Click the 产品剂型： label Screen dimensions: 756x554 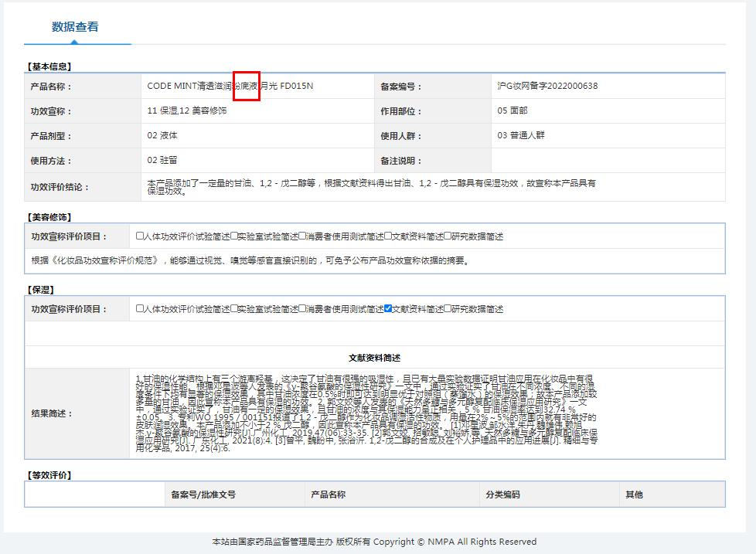51,136
